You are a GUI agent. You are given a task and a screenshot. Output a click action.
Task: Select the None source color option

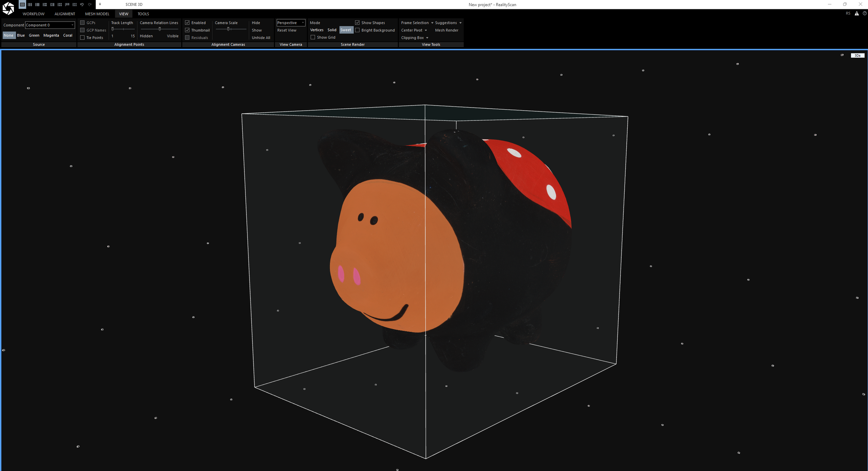point(9,35)
